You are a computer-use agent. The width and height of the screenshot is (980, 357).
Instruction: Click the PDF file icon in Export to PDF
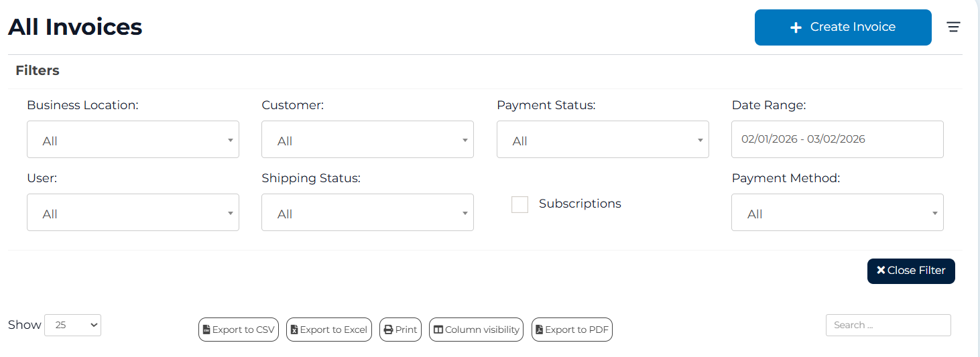[x=539, y=330]
